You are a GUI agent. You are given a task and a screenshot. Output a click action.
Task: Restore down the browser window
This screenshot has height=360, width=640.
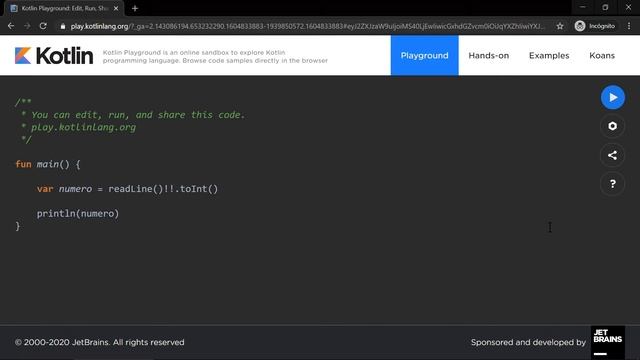[x=605, y=7]
